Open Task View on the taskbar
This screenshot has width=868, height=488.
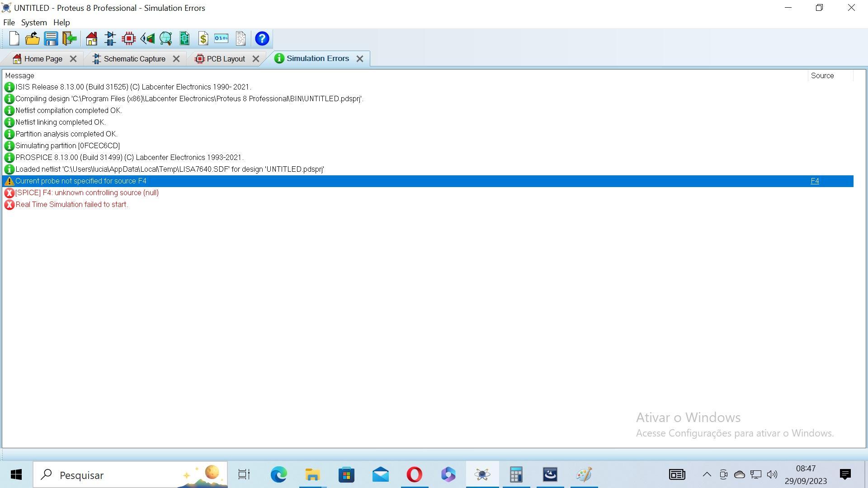pyautogui.click(x=244, y=474)
